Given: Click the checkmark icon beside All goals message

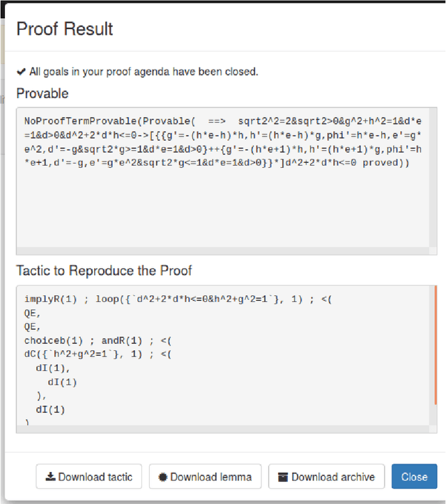Looking at the screenshot, I should (22, 71).
